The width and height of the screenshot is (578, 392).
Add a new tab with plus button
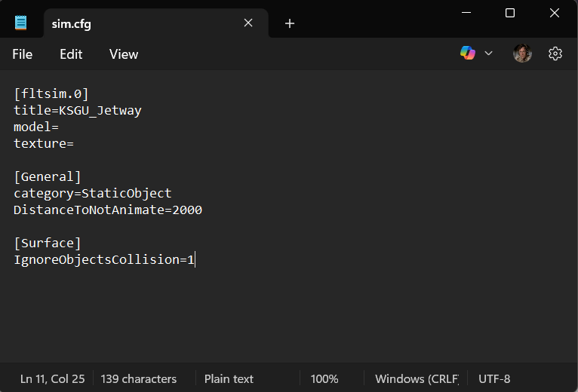(289, 23)
